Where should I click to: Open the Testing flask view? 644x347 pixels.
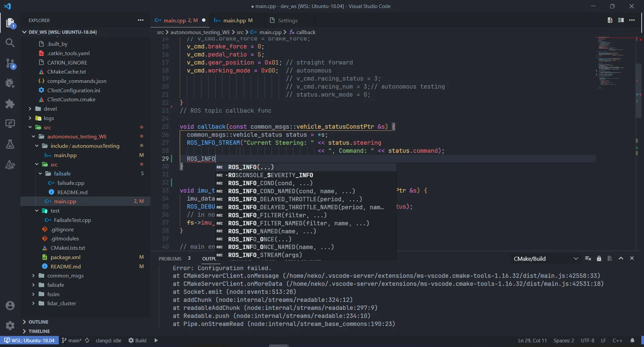click(x=10, y=144)
